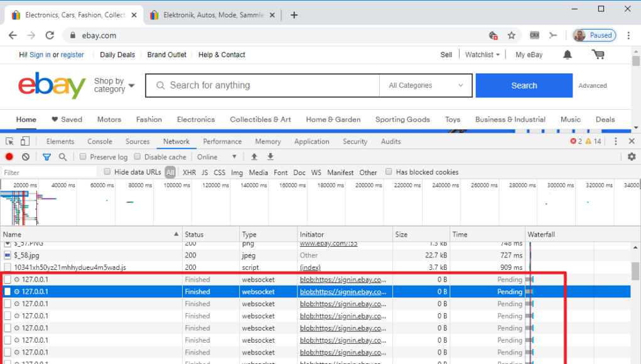Open eBay notifications bell
This screenshot has width=641, height=364.
click(x=568, y=55)
